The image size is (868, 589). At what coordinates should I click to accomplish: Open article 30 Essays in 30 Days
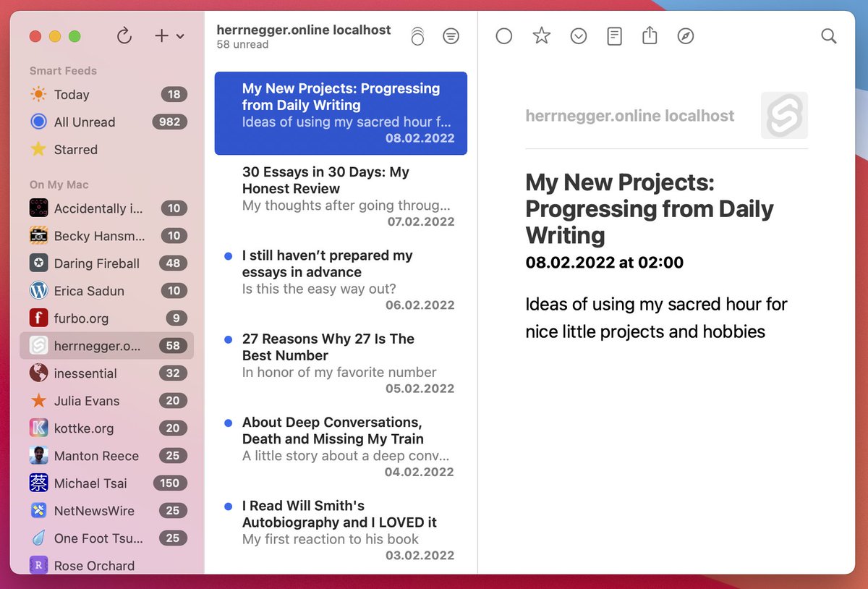pos(341,197)
